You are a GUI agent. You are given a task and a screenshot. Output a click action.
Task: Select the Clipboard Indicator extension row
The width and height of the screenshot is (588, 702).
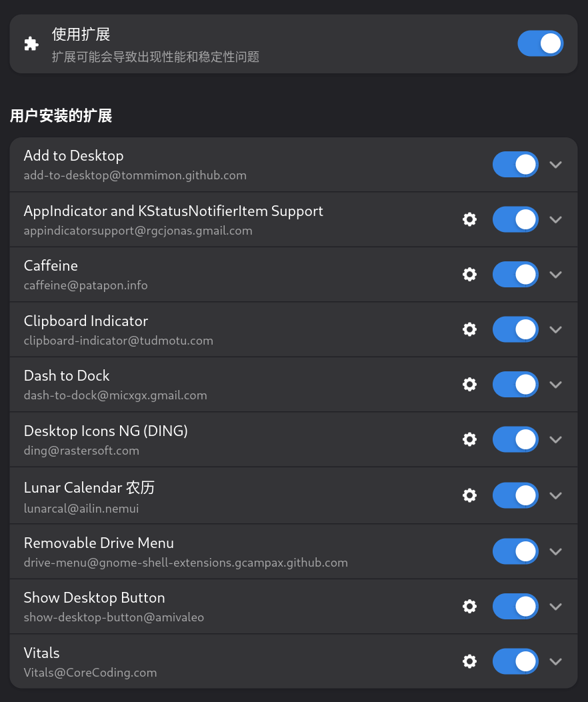[x=294, y=329]
